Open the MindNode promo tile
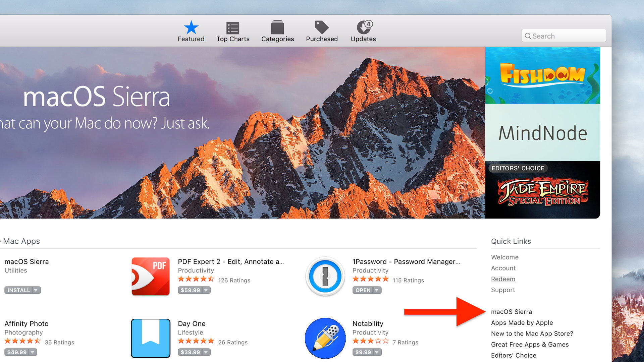644x362 pixels. [x=542, y=133]
